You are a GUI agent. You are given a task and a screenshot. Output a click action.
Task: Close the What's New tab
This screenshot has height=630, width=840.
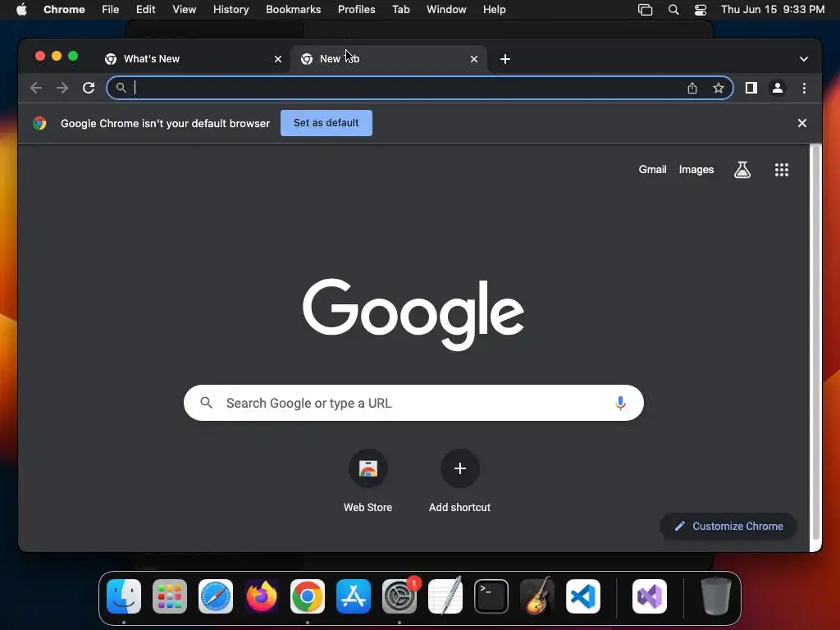[x=278, y=59]
